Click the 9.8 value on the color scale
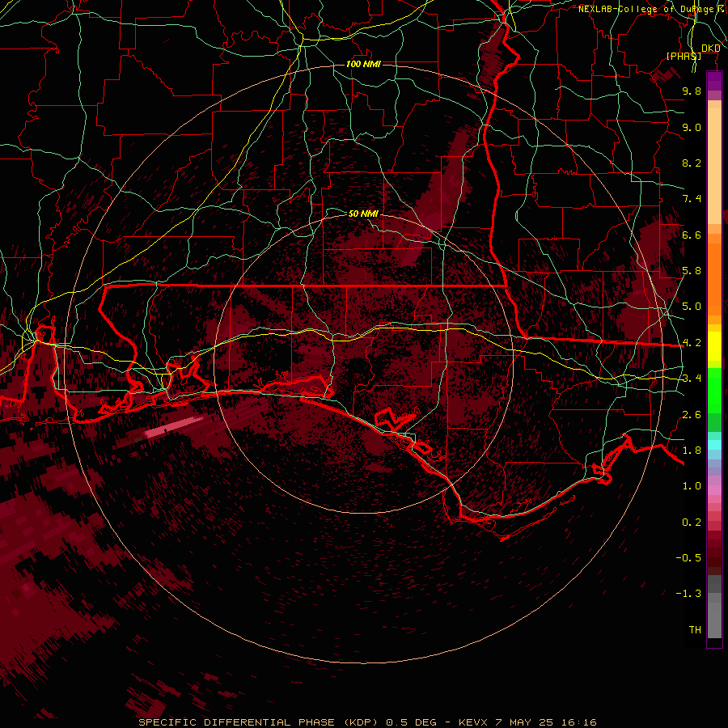This screenshot has width=728, height=728. click(x=692, y=91)
